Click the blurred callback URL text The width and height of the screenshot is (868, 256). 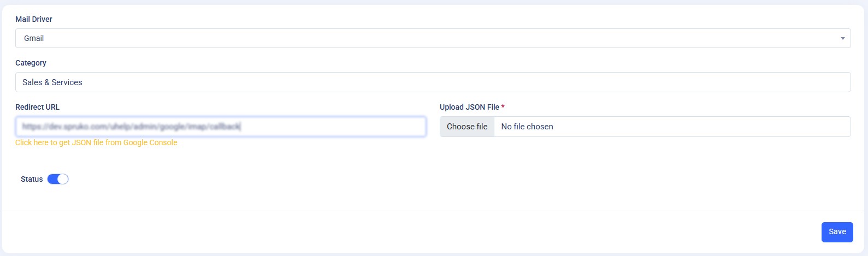pyautogui.click(x=131, y=127)
